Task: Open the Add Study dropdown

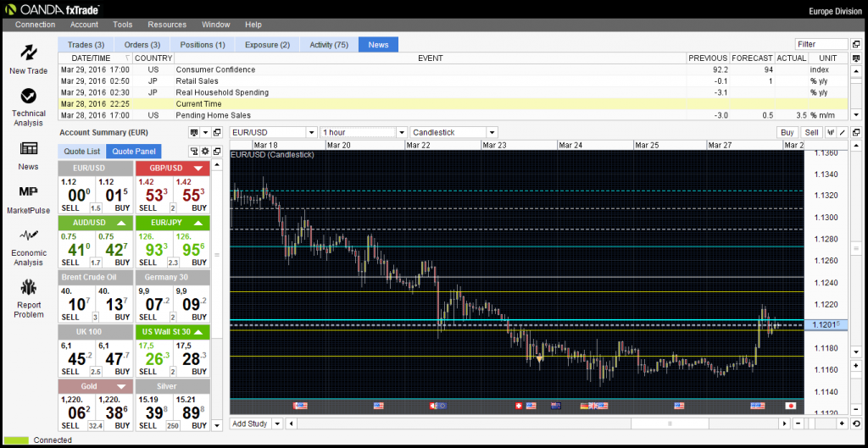Action: click(277, 423)
